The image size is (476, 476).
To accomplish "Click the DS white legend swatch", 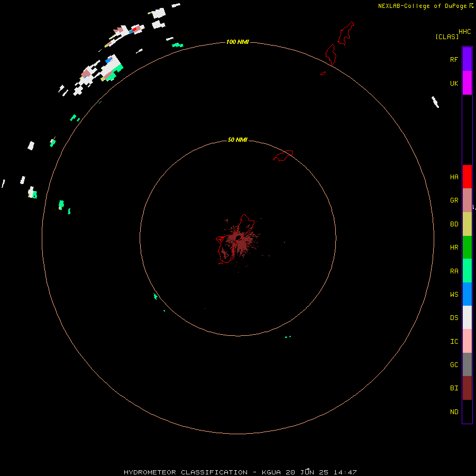I will pyautogui.click(x=467, y=317).
